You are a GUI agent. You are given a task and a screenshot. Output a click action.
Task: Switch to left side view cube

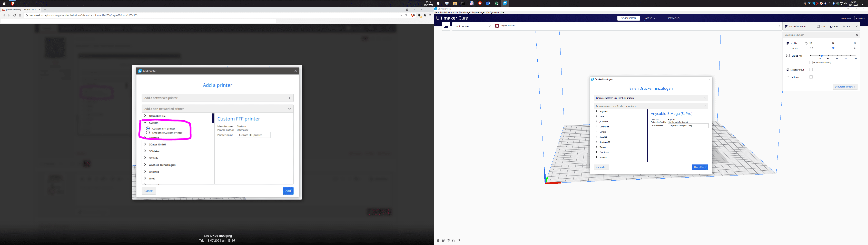tap(453, 241)
